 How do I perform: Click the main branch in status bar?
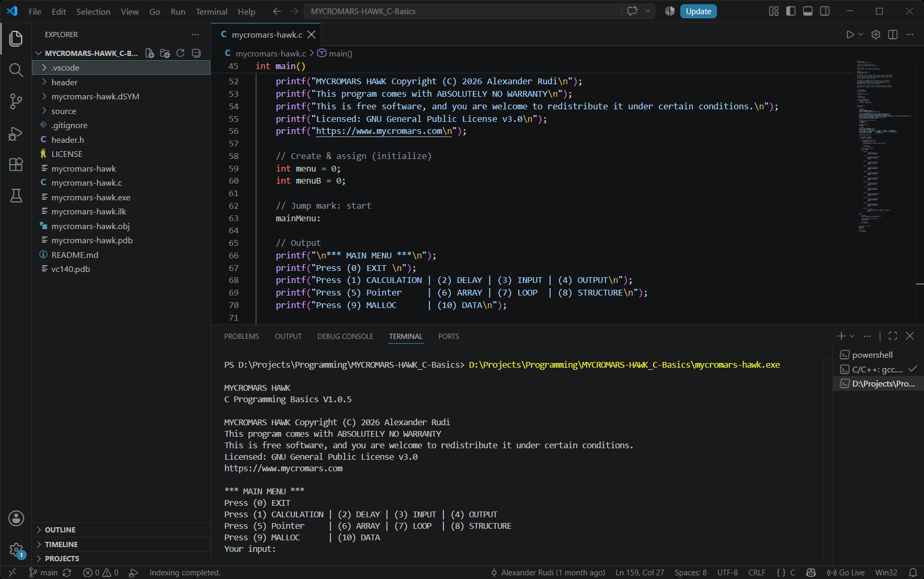pyautogui.click(x=43, y=573)
